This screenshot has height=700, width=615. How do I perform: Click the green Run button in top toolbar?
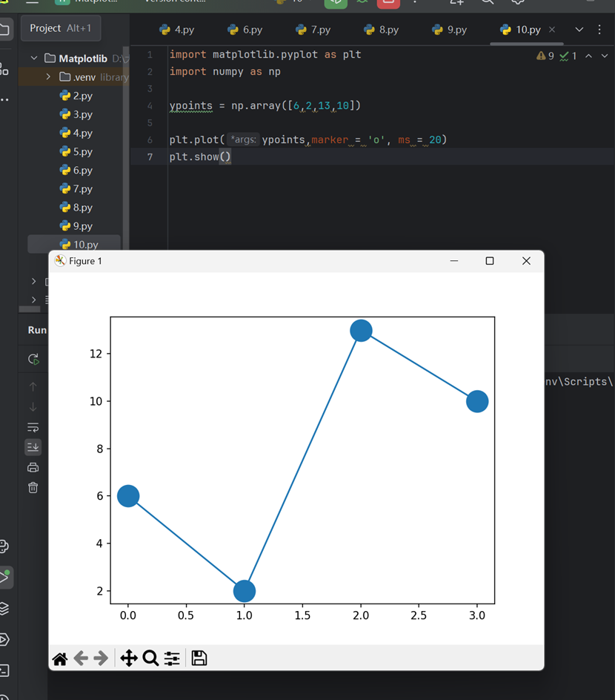(x=336, y=2)
